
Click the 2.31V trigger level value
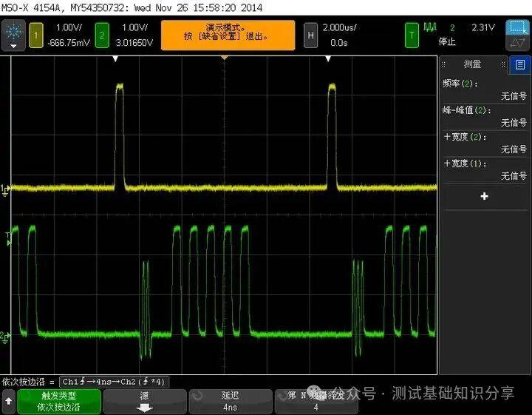point(485,28)
